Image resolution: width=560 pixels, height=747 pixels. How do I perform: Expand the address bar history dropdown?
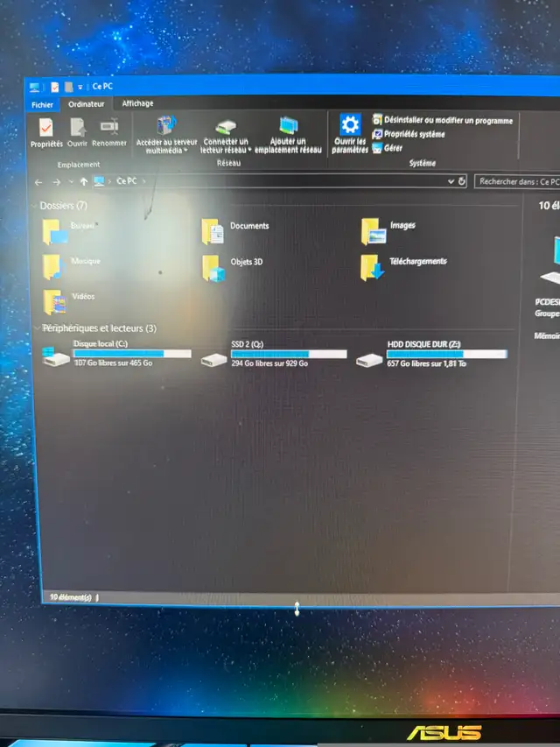[451, 181]
